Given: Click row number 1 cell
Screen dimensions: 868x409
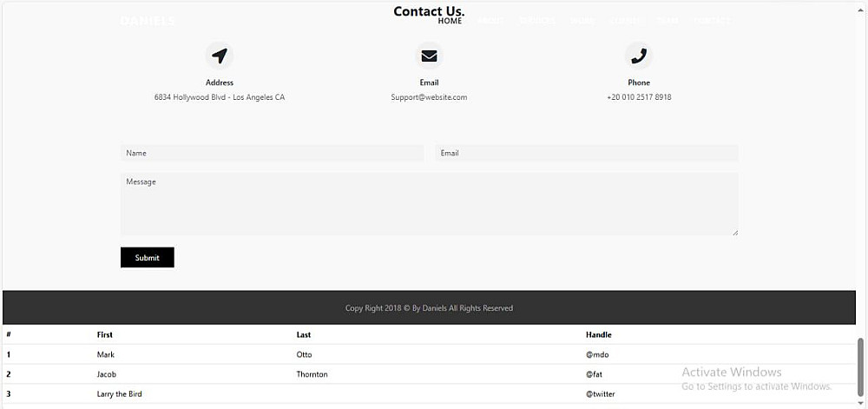Looking at the screenshot, I should point(9,355).
